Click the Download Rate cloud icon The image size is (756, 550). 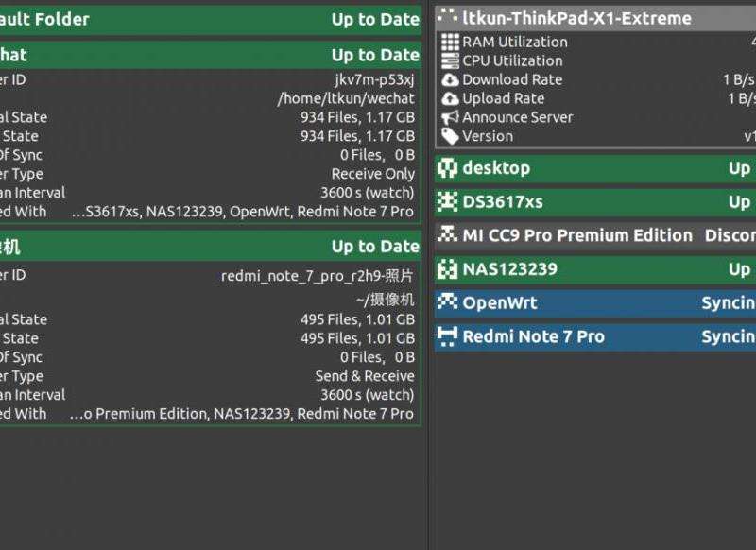pos(450,79)
